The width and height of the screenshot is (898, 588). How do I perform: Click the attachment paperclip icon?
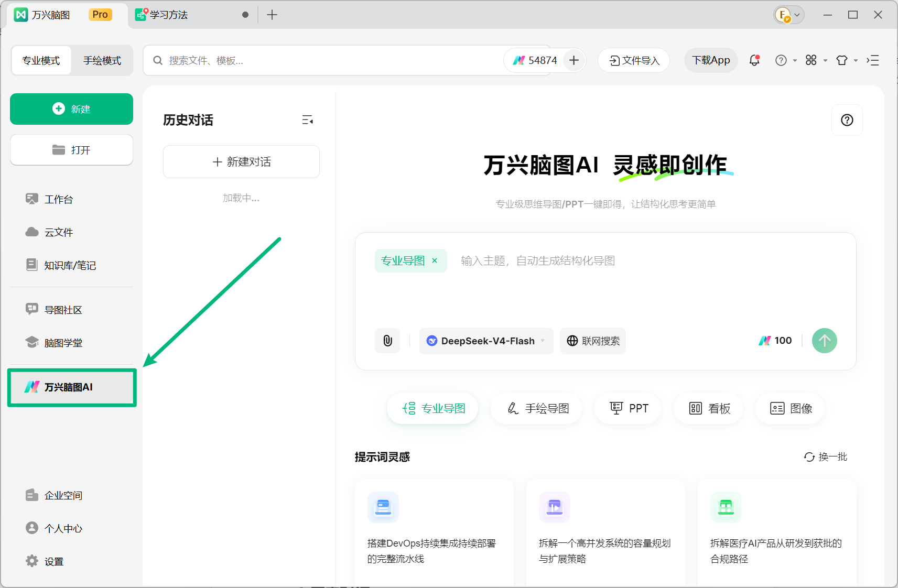[x=387, y=341]
